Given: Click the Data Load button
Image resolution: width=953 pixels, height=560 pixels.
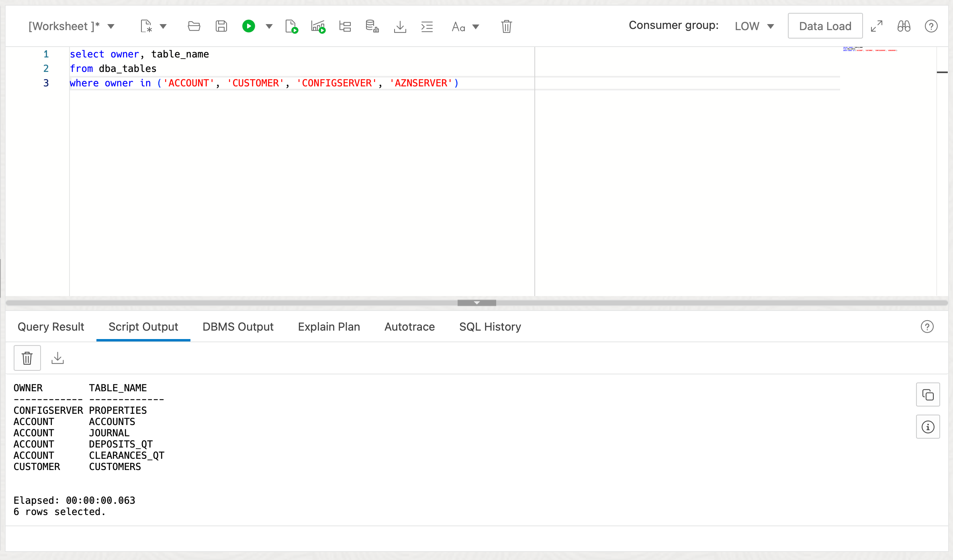Looking at the screenshot, I should click(x=824, y=26).
